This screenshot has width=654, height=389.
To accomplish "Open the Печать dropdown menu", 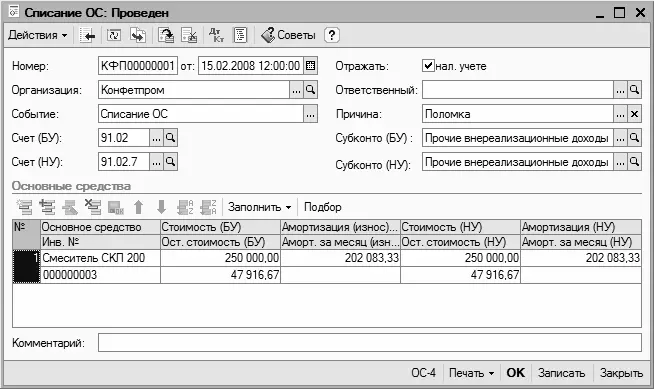I will pos(471,373).
